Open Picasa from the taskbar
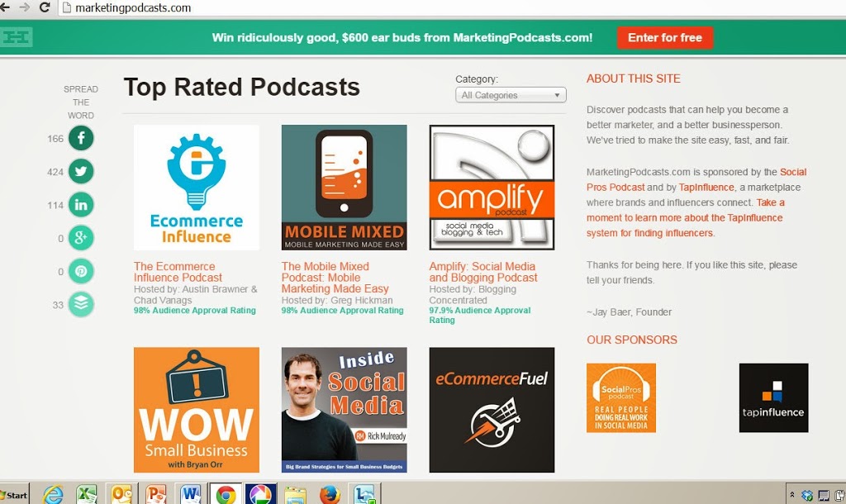The width and height of the screenshot is (846, 504). pos(260,494)
